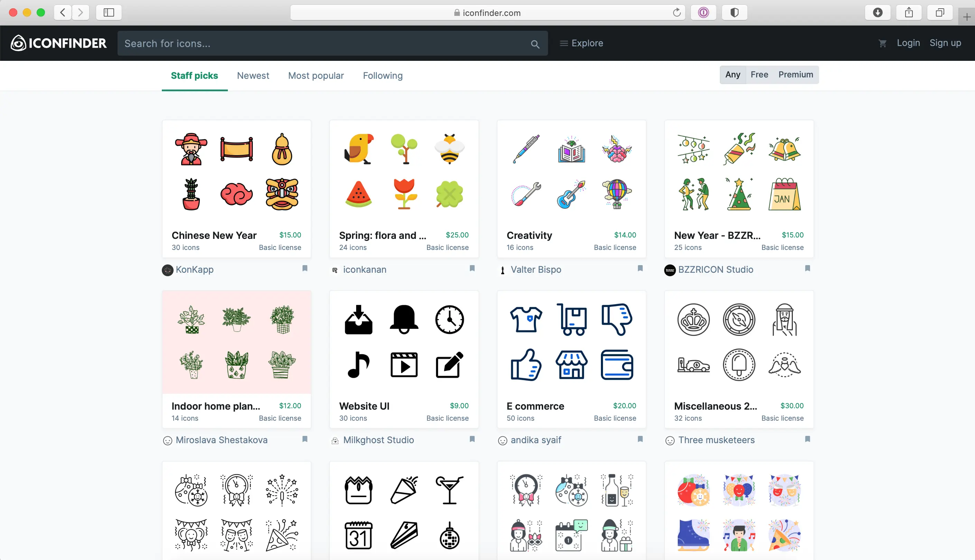This screenshot has height=560, width=975.
Task: Switch to the Most popular tab
Action: point(316,76)
